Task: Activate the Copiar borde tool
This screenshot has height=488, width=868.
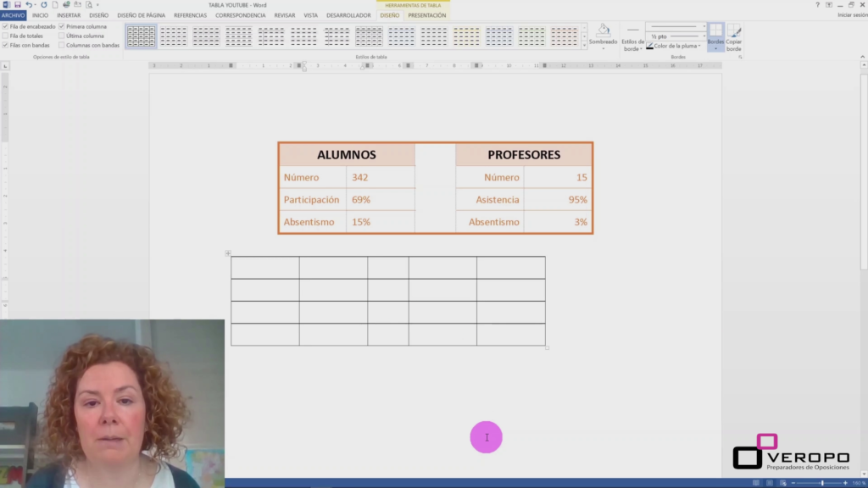Action: (734, 36)
